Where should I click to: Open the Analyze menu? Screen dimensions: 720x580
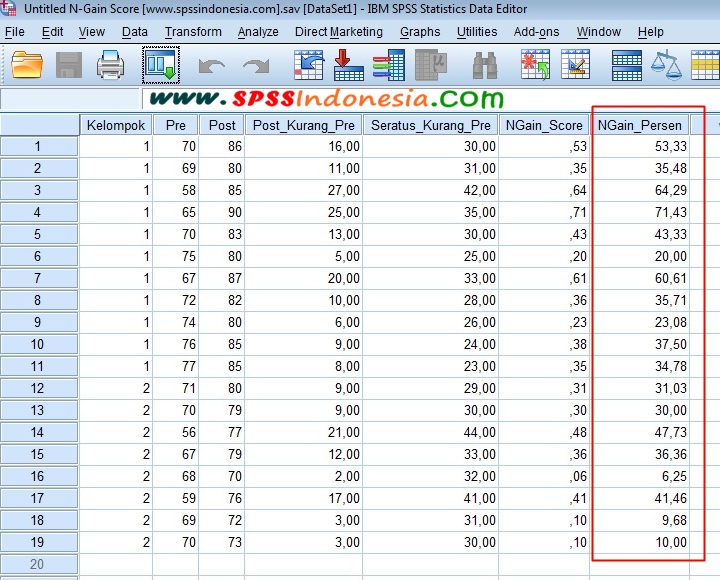coord(258,32)
